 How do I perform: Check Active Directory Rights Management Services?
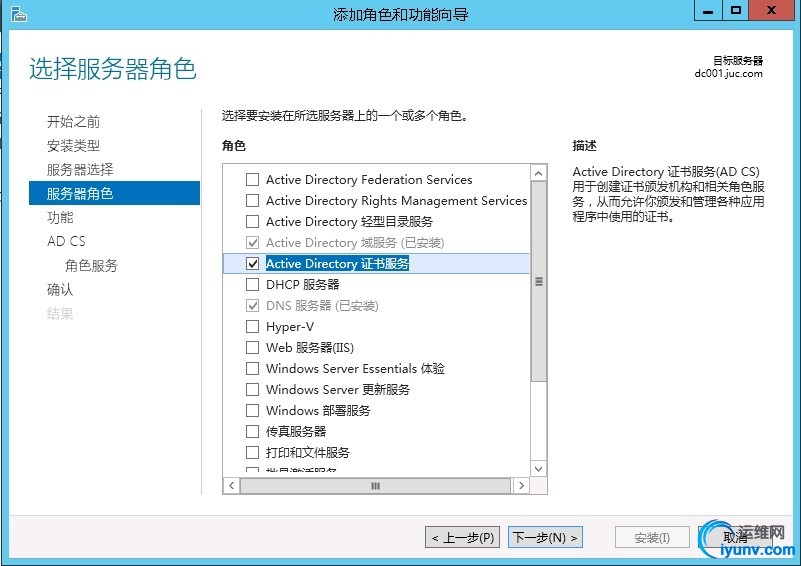pyautogui.click(x=252, y=201)
